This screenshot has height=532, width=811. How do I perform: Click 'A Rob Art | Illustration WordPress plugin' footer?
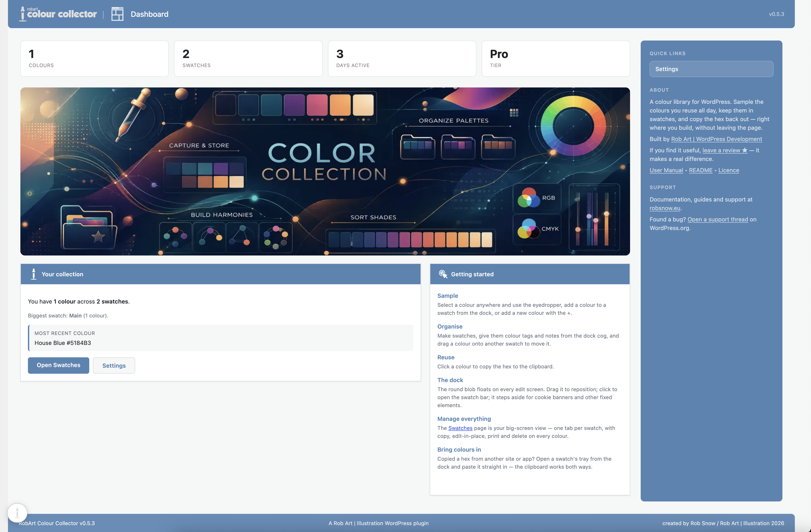pyautogui.click(x=378, y=523)
